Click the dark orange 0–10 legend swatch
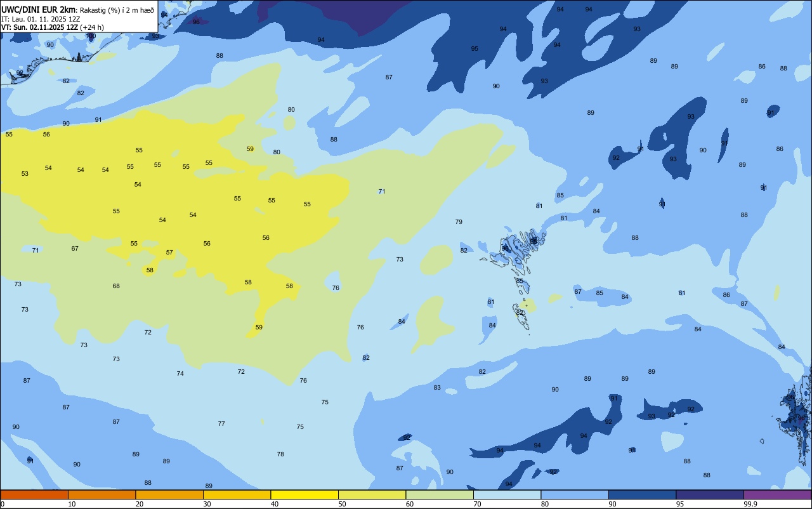Viewport: 812px width, 509px height. coord(34,494)
